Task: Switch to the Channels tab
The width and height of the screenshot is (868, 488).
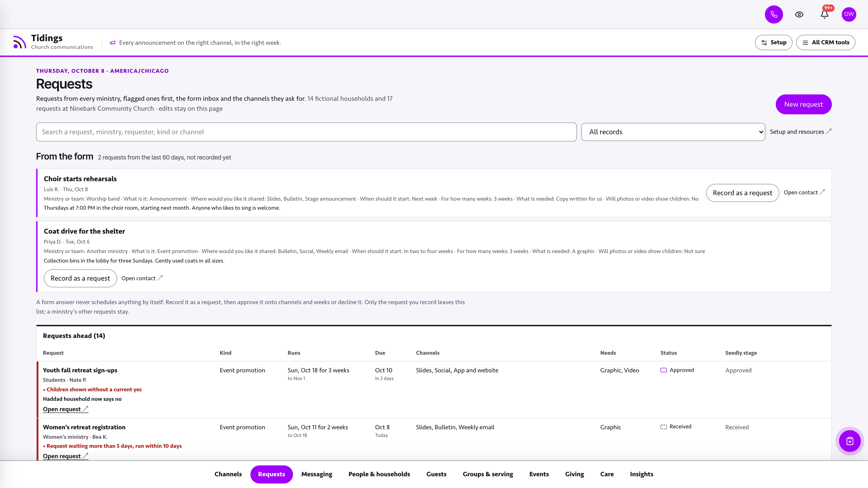Action: 228,474
